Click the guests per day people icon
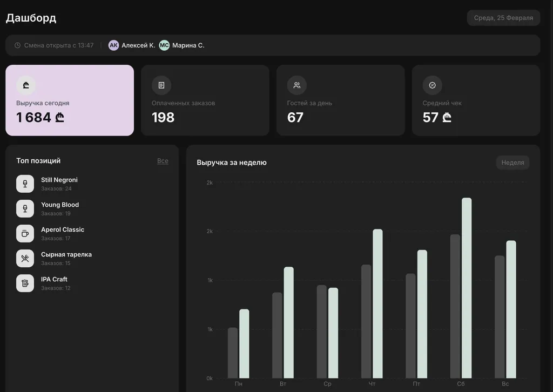Viewport: 553px width, 392px height. (297, 85)
